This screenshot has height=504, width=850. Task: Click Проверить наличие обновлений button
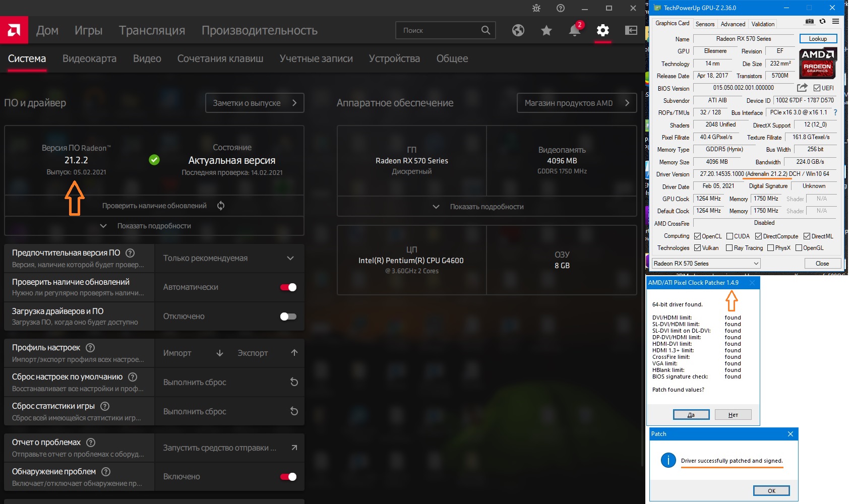tap(154, 206)
